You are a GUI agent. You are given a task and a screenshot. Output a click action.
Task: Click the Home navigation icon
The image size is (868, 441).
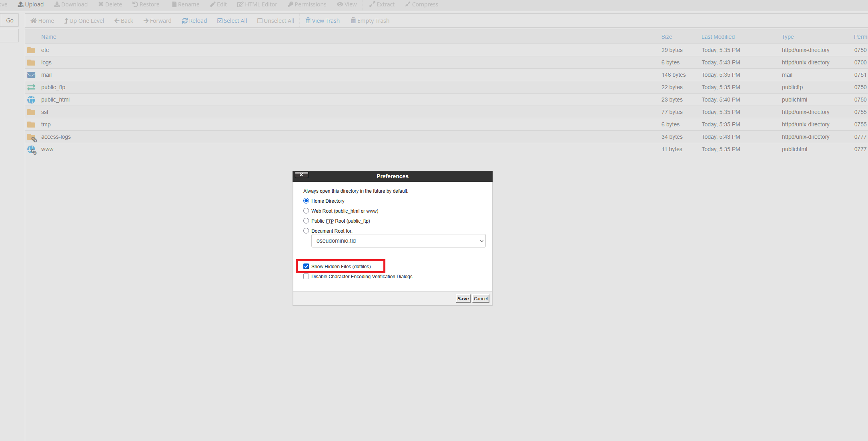(x=34, y=21)
